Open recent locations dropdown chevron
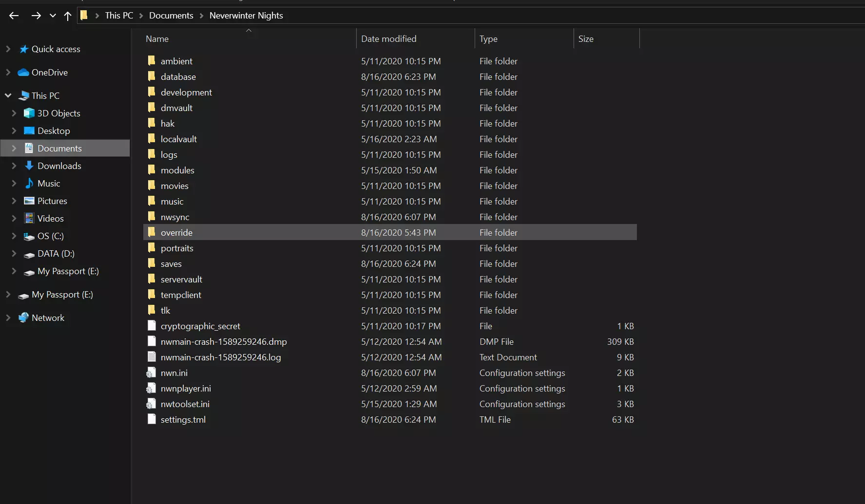The height and width of the screenshot is (504, 865). tap(53, 16)
